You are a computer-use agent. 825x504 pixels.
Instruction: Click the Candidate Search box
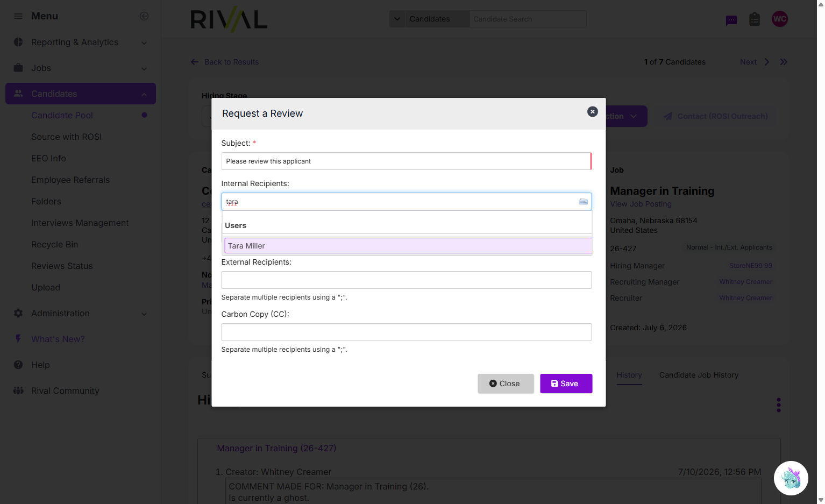tap(528, 19)
